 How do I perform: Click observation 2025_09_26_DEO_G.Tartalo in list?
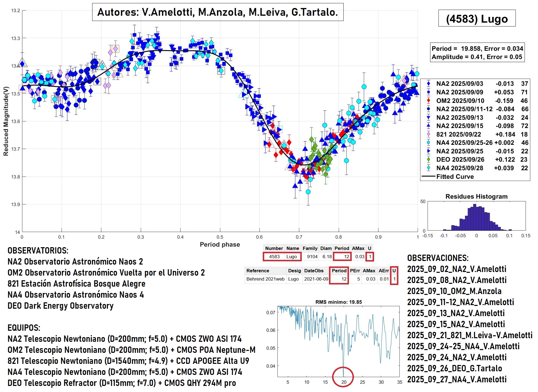pos(454,368)
